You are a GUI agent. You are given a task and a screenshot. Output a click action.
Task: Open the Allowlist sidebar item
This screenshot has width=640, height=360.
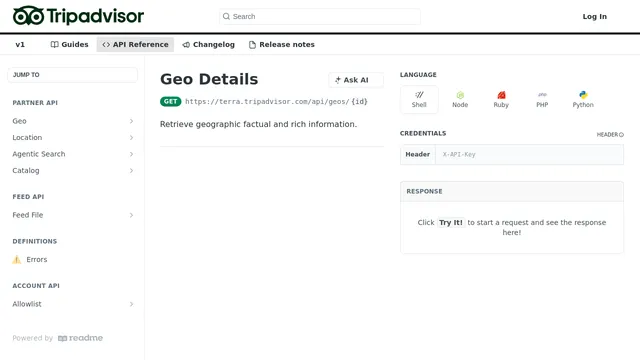73,304
